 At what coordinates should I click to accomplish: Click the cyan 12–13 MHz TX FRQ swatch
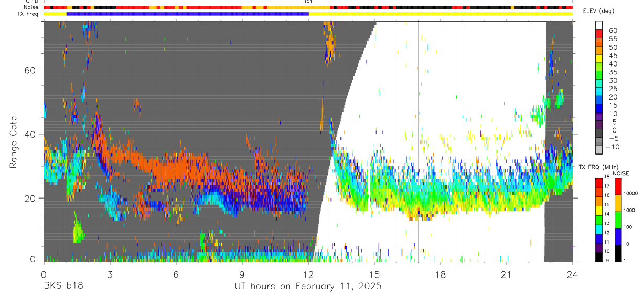[x=599, y=229]
